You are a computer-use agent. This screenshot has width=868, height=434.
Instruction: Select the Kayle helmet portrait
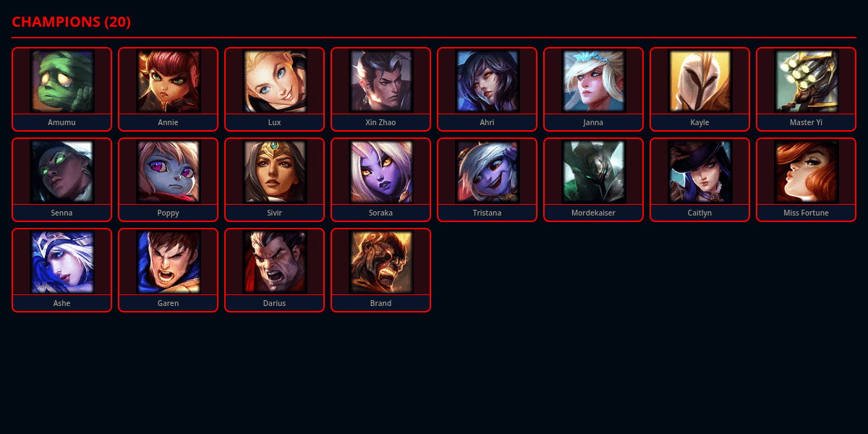[x=699, y=81]
